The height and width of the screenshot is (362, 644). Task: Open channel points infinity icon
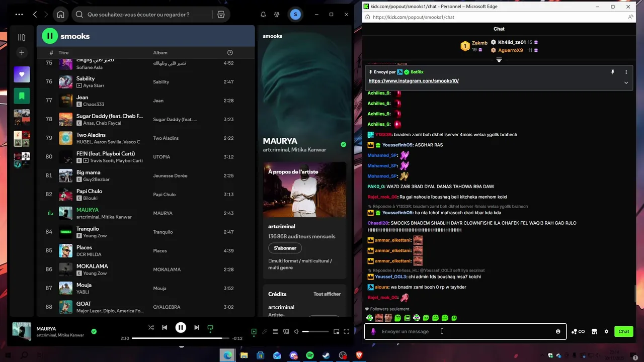pyautogui.click(x=578, y=332)
